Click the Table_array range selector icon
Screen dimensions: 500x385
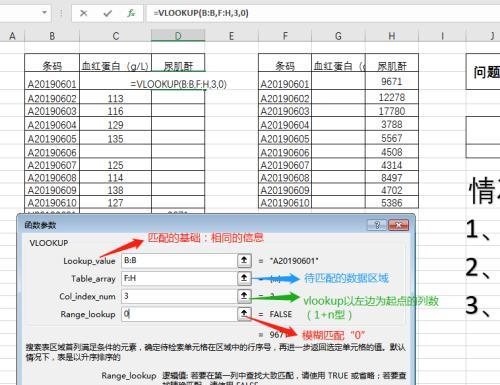pyautogui.click(x=244, y=278)
